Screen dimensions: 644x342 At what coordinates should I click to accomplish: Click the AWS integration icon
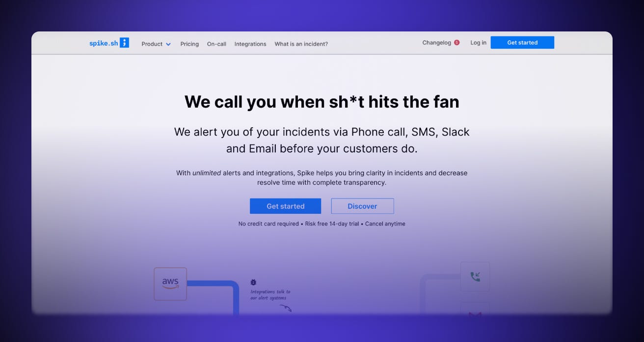pyautogui.click(x=170, y=284)
